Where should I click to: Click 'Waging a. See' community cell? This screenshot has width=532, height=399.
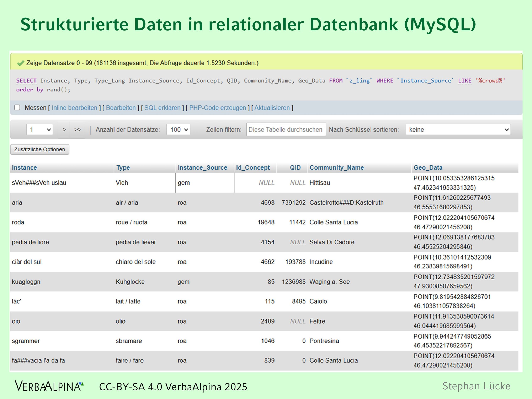[x=360, y=282]
